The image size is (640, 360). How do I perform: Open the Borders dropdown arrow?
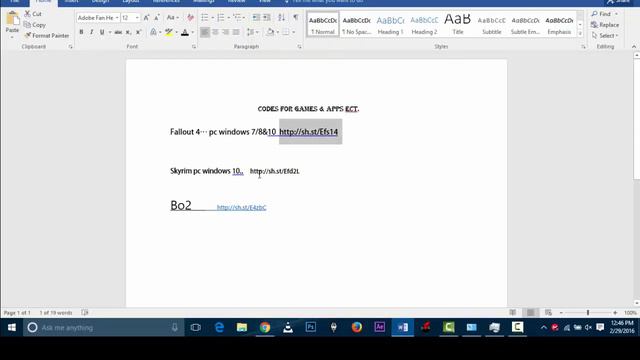point(293,32)
